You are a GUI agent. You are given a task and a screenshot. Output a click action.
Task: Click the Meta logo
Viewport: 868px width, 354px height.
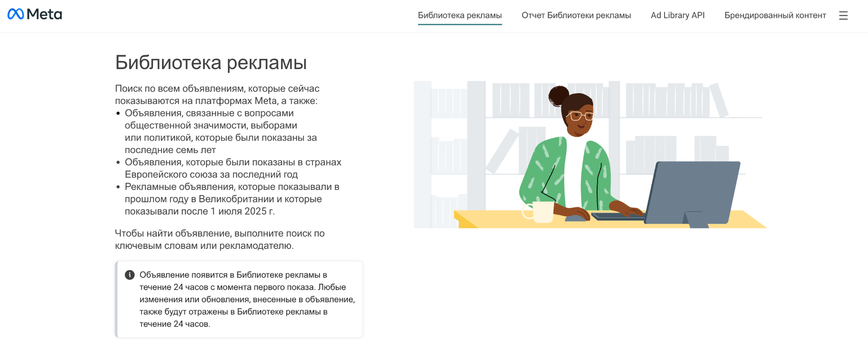[x=35, y=14]
